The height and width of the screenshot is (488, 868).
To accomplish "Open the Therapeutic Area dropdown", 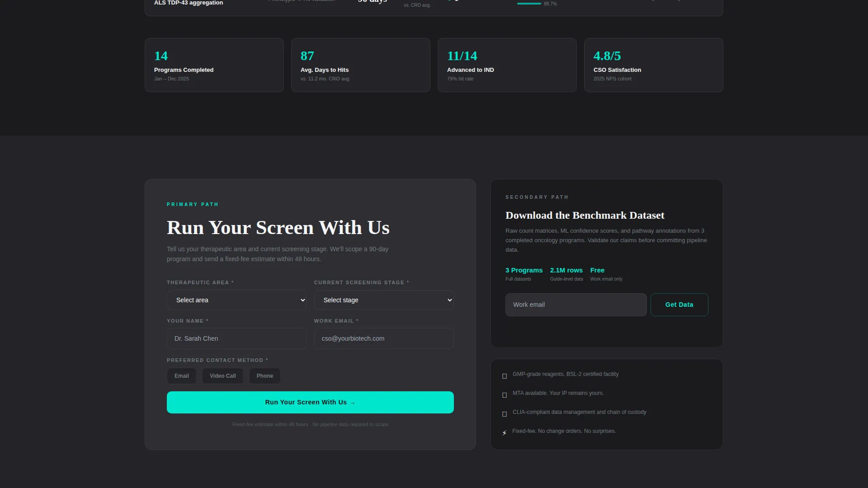I will coord(236,300).
